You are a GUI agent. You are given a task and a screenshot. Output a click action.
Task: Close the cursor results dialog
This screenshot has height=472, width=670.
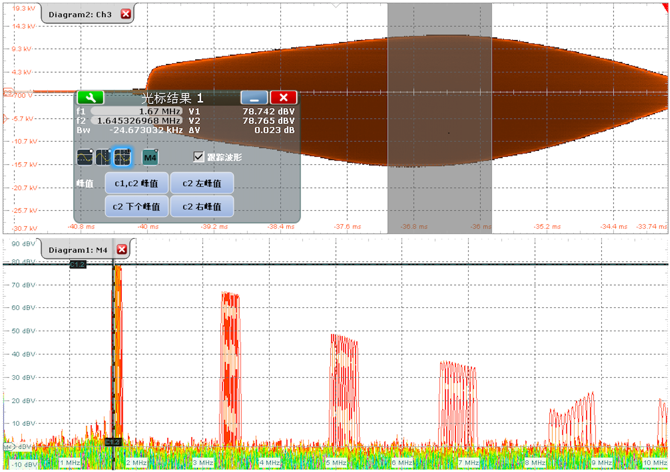(x=283, y=98)
